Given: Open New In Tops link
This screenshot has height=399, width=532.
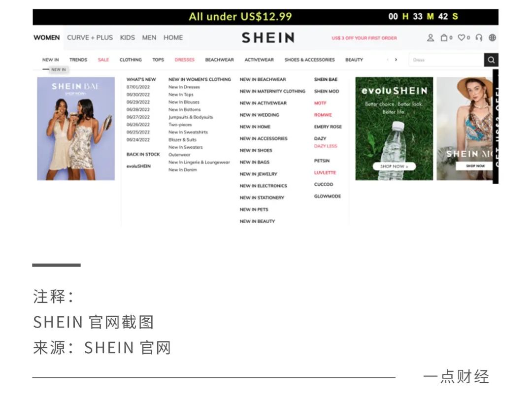Looking at the screenshot, I should (x=181, y=95).
